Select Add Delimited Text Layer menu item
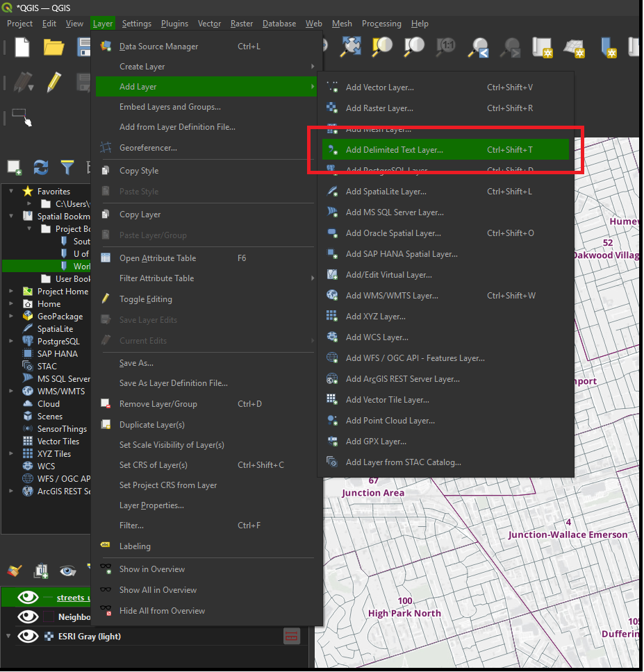The image size is (644, 672). [445, 149]
